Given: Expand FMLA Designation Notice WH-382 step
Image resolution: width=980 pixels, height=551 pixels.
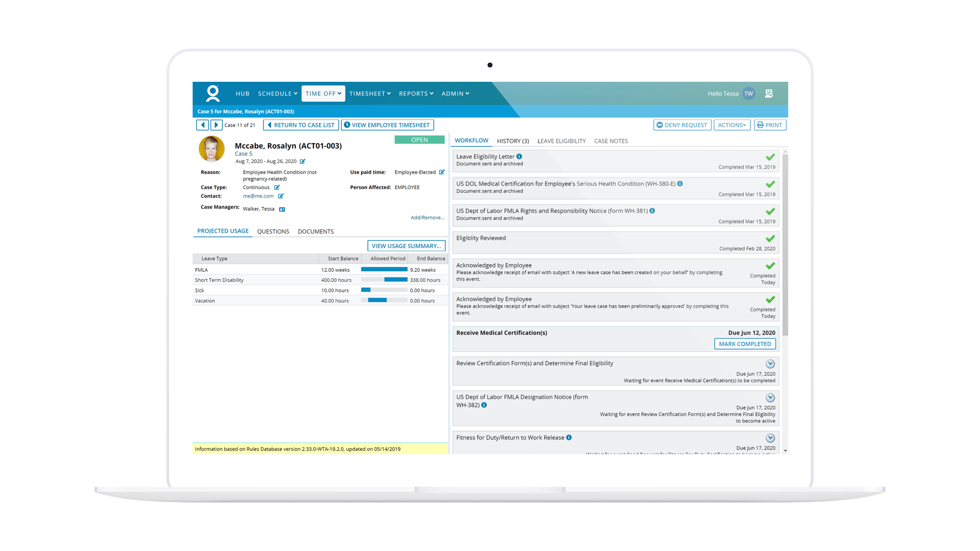Looking at the screenshot, I should [x=770, y=398].
